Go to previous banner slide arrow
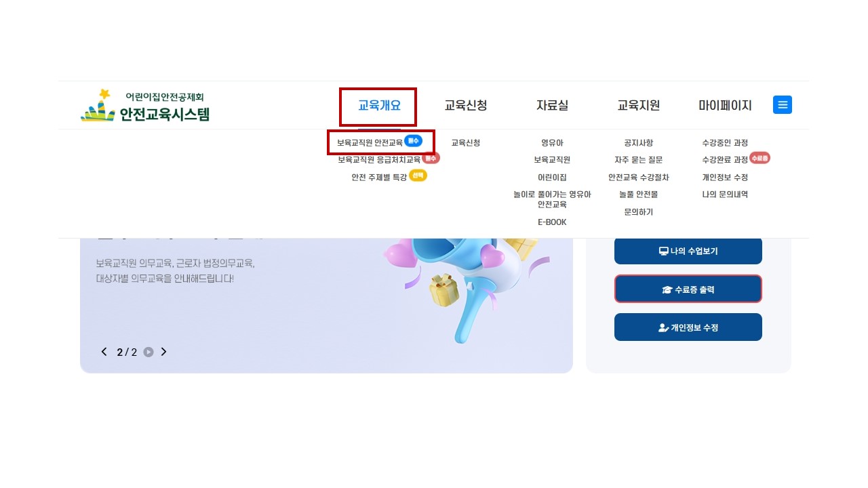Viewport: 868px width, 488px height. [x=104, y=352]
